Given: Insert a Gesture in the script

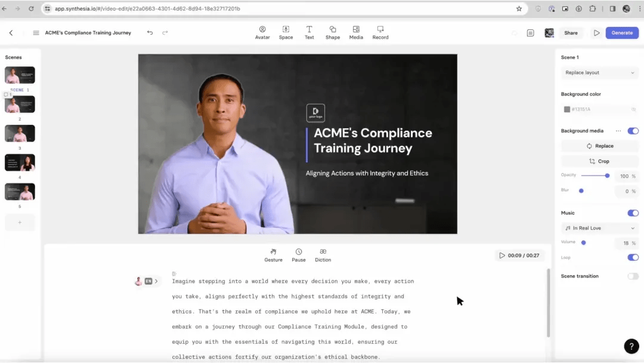Looking at the screenshot, I should pos(273,255).
